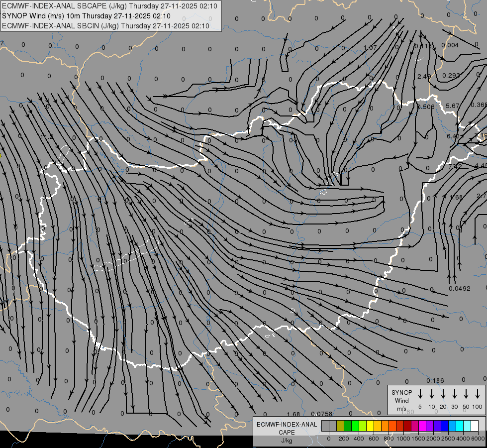The image size is (487, 448).
Task: Click the 2500 tick label in CAPE legend
Action: [448, 439]
